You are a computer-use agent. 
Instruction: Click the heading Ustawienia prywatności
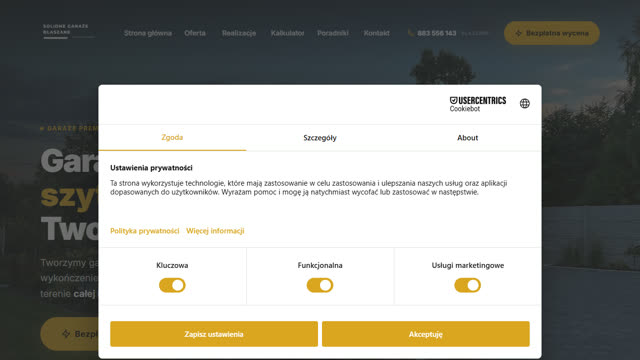(x=151, y=168)
